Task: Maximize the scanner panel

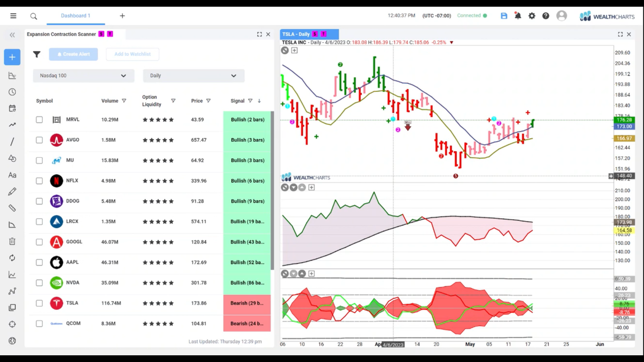Action: [259, 34]
